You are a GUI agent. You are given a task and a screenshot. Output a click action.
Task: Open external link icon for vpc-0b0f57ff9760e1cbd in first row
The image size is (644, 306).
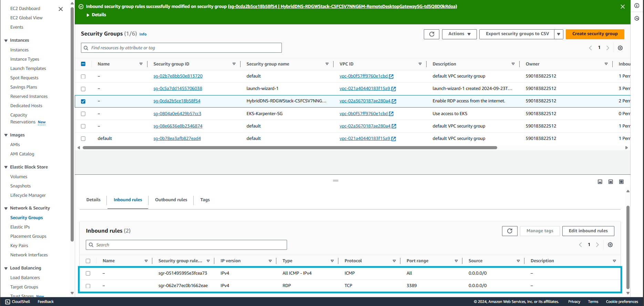391,76
